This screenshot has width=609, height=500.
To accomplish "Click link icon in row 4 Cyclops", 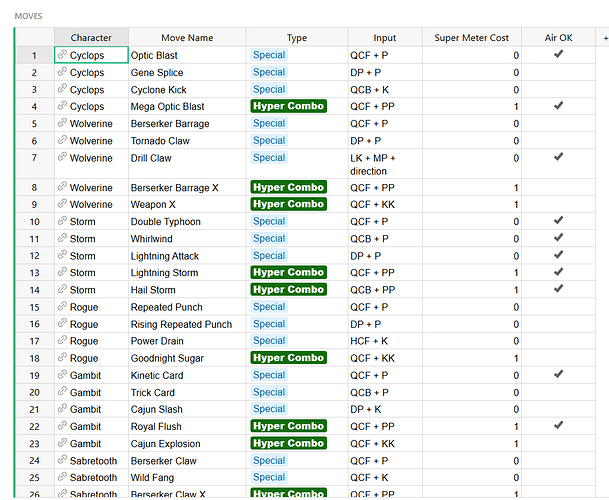I will 62,106.
